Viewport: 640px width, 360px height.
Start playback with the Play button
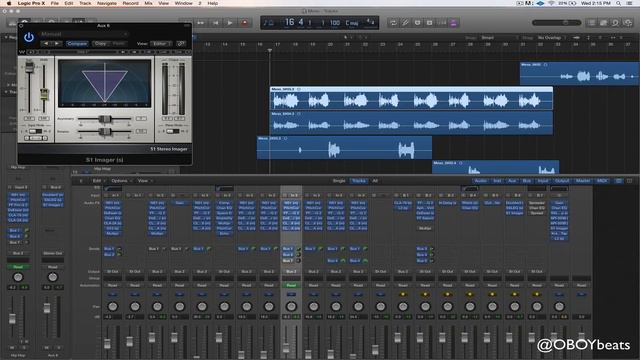pyautogui.click(x=230, y=23)
